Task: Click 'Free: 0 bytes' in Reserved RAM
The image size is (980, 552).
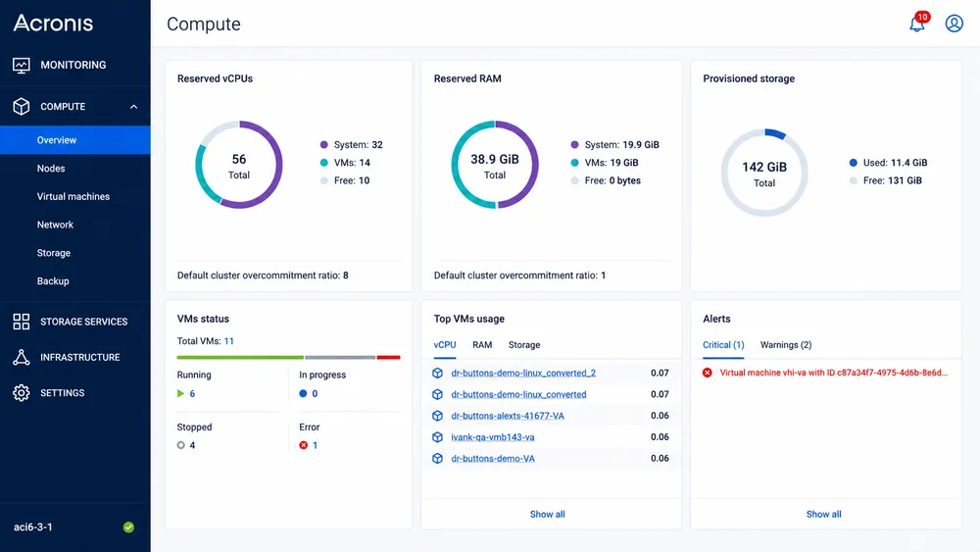Action: [x=612, y=180]
